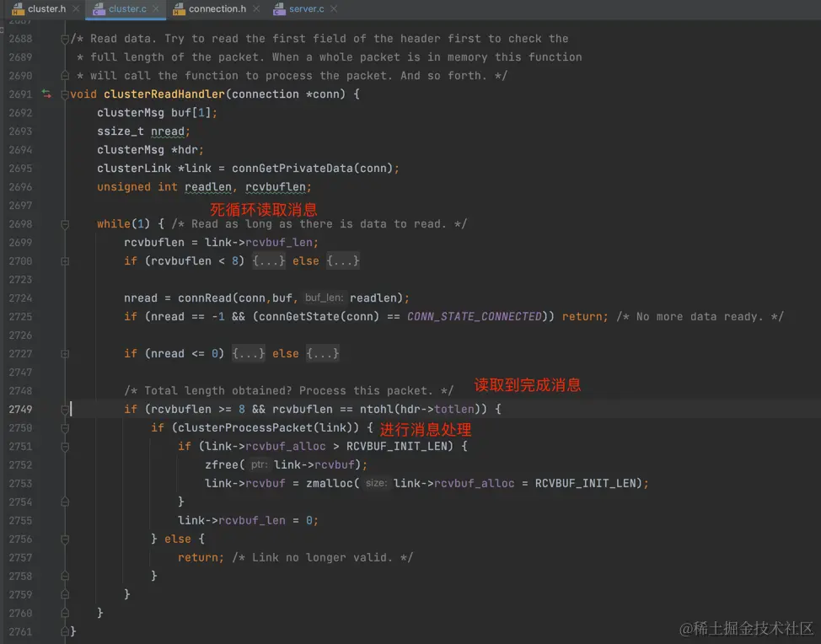Click the connection.h header file icon
Screen dimensions: 821x644
tap(179, 9)
